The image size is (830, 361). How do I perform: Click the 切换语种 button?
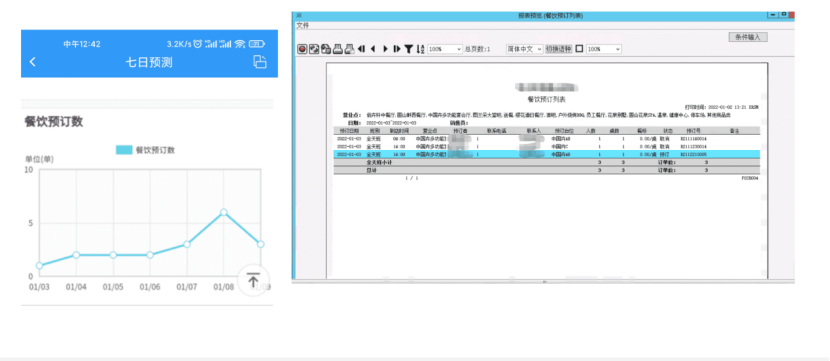(558, 49)
